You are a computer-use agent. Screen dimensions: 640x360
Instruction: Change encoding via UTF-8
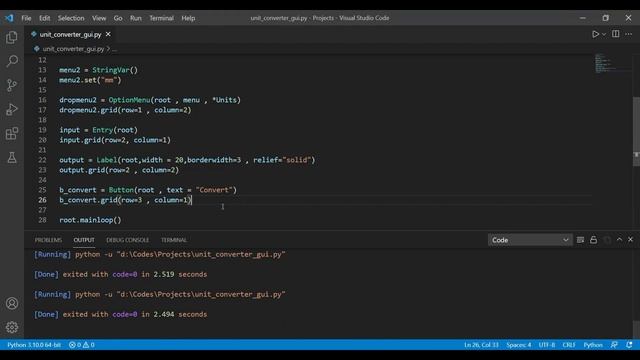pyautogui.click(x=547, y=345)
